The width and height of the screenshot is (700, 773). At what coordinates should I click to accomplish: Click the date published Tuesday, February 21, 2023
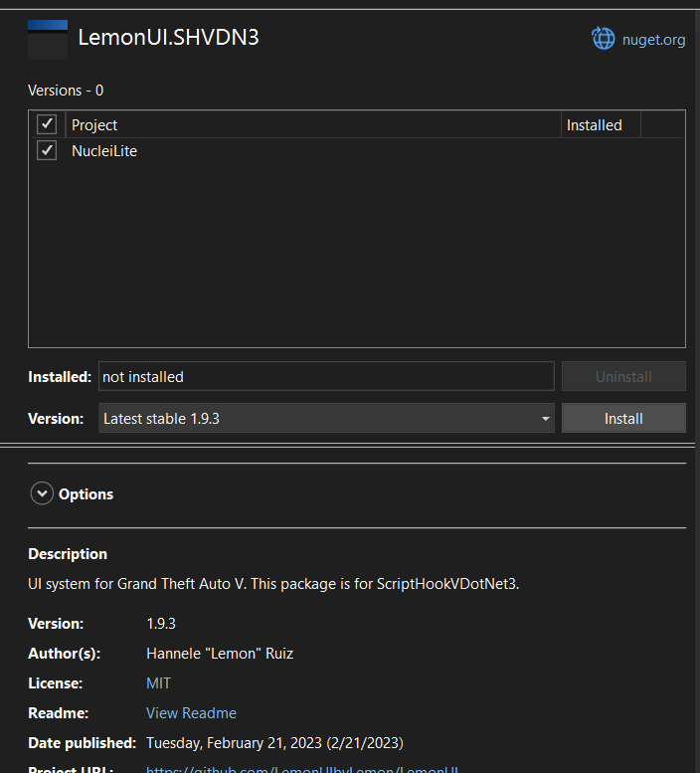pos(274,743)
